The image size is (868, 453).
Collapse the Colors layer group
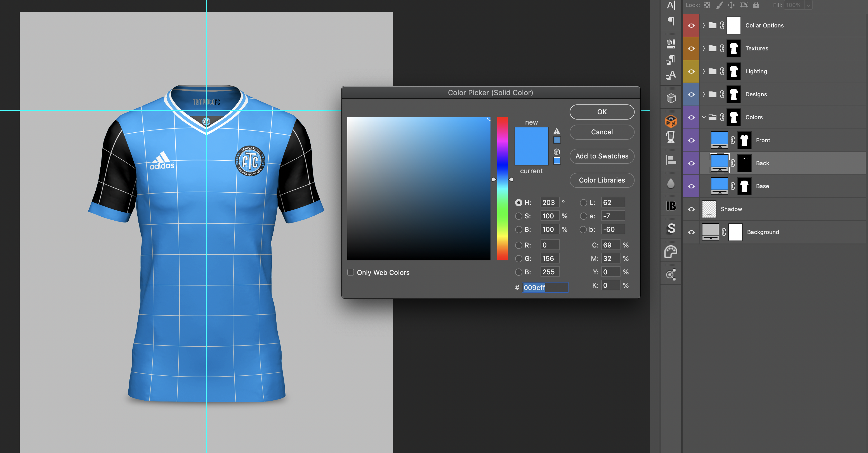(704, 117)
